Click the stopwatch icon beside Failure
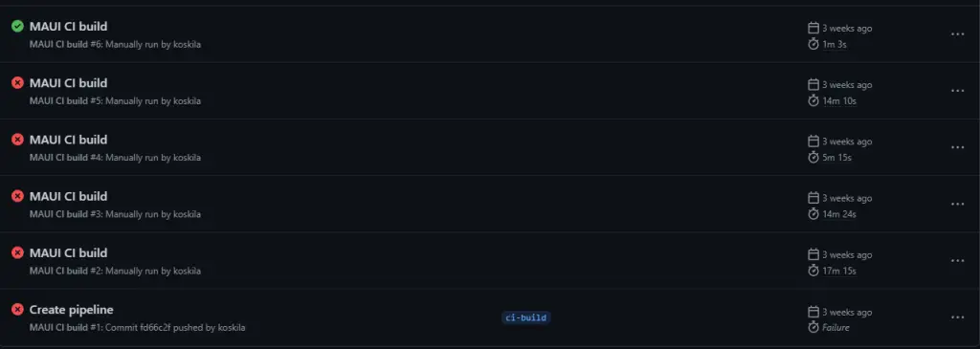The height and width of the screenshot is (349, 980). [x=813, y=327]
